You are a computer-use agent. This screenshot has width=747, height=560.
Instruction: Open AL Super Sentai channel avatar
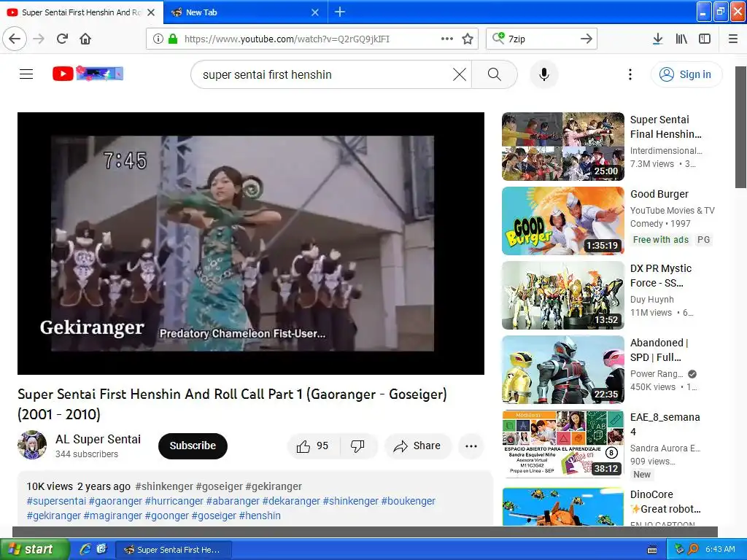[x=32, y=445]
